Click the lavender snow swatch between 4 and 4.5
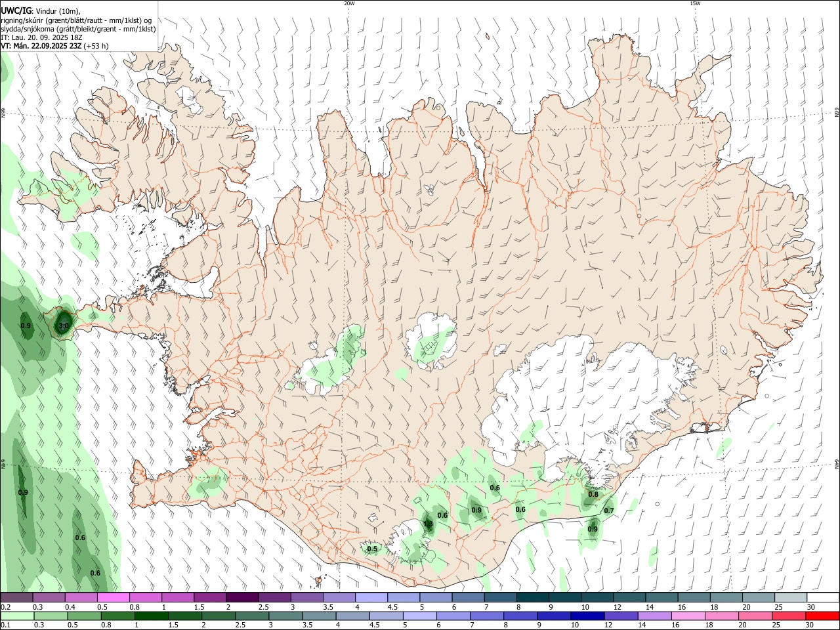 [x=371, y=597]
